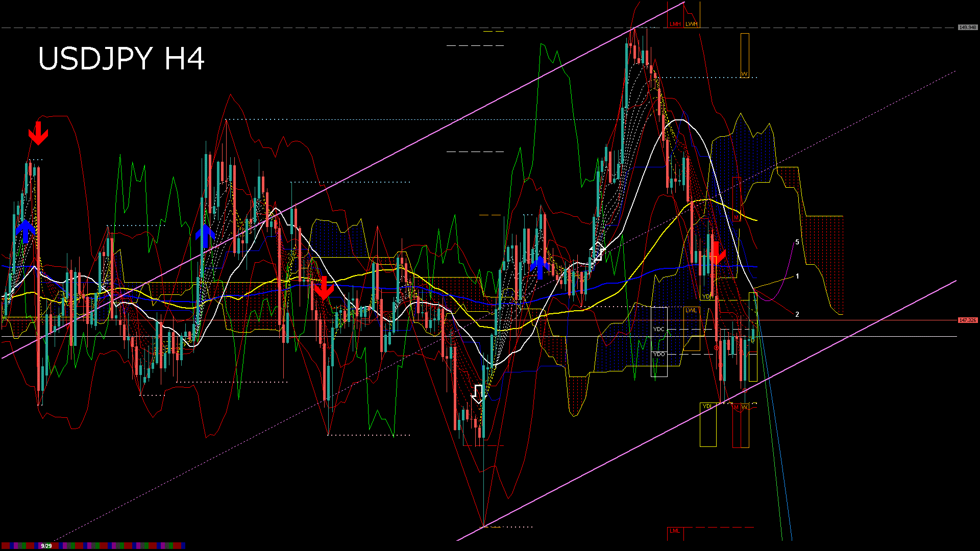Select the orange LWH level label
The width and height of the screenshot is (980, 551).
click(x=691, y=24)
